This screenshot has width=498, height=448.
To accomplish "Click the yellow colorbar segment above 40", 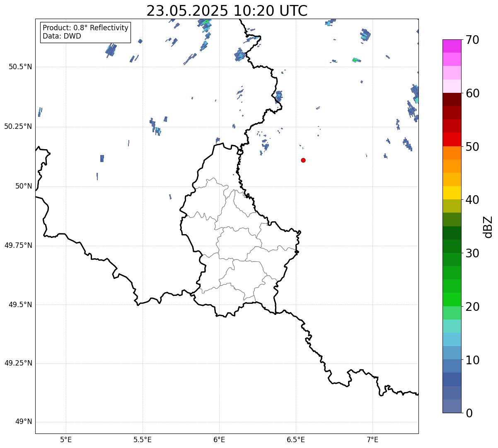I will click(452, 193).
